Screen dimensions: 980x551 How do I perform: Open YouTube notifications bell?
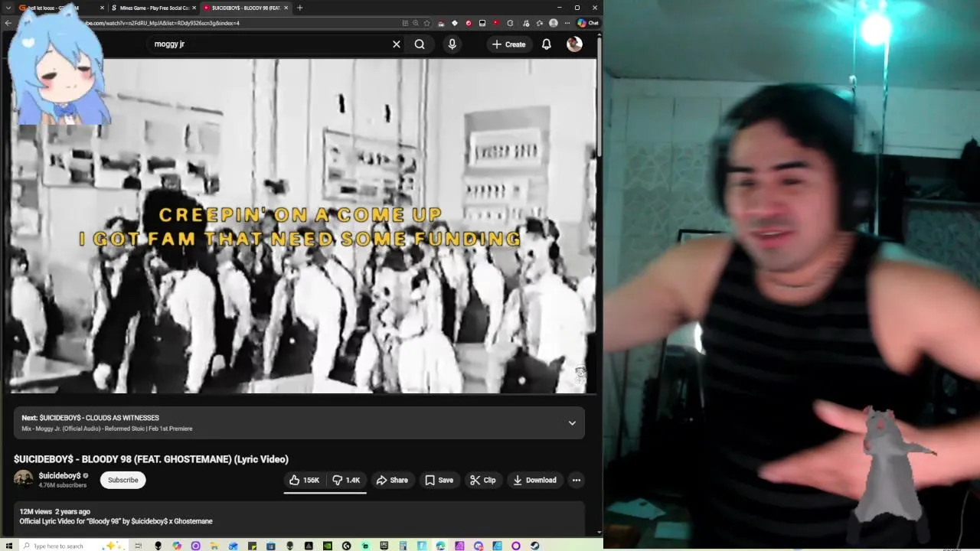(546, 44)
